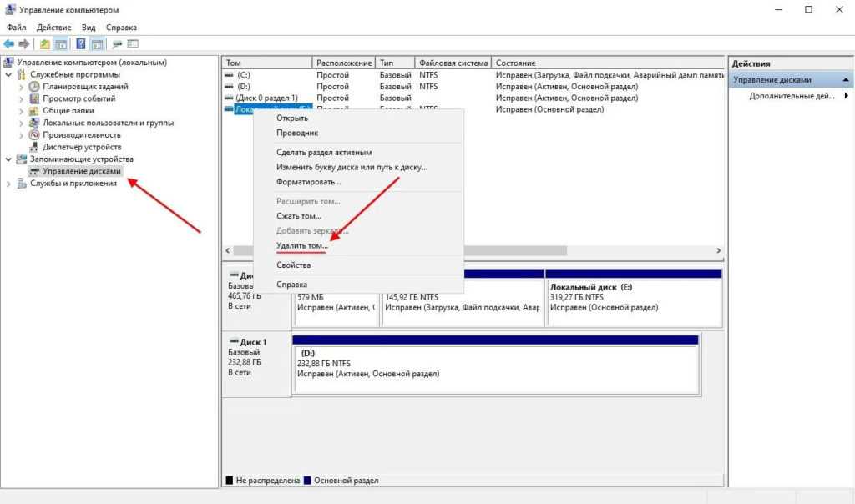The height and width of the screenshot is (504, 855).
Task: Choose Открыть from the context menu
Action: pos(359,118)
